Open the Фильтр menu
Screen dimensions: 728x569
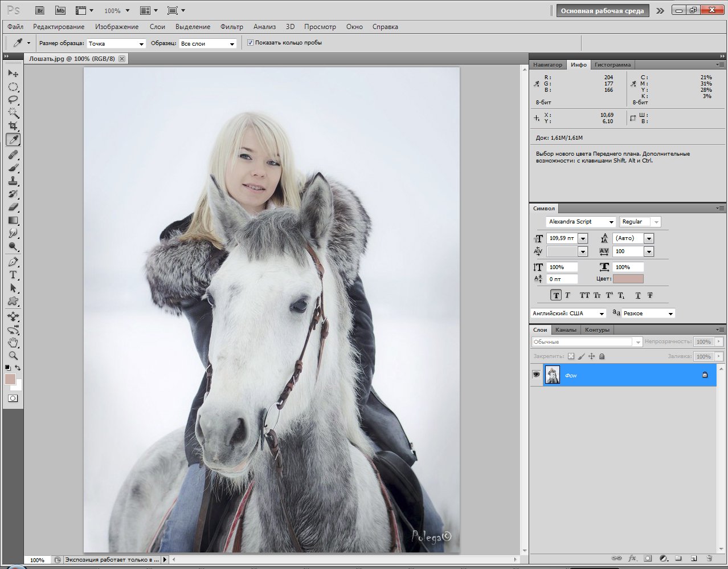point(231,27)
